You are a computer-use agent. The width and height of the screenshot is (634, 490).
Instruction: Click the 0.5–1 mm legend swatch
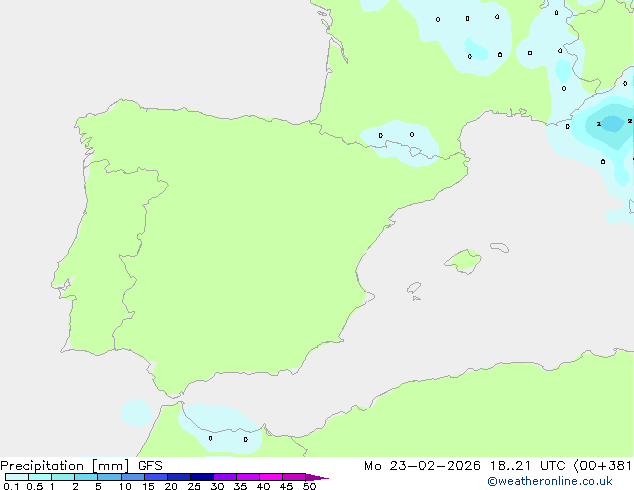[x=40, y=477]
